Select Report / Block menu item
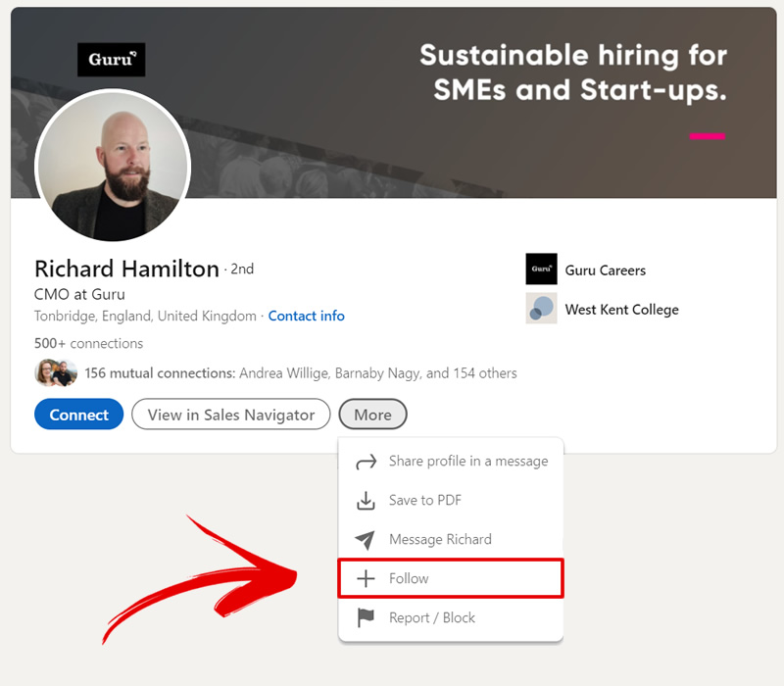Viewport: 784px width, 686px height. tap(432, 618)
